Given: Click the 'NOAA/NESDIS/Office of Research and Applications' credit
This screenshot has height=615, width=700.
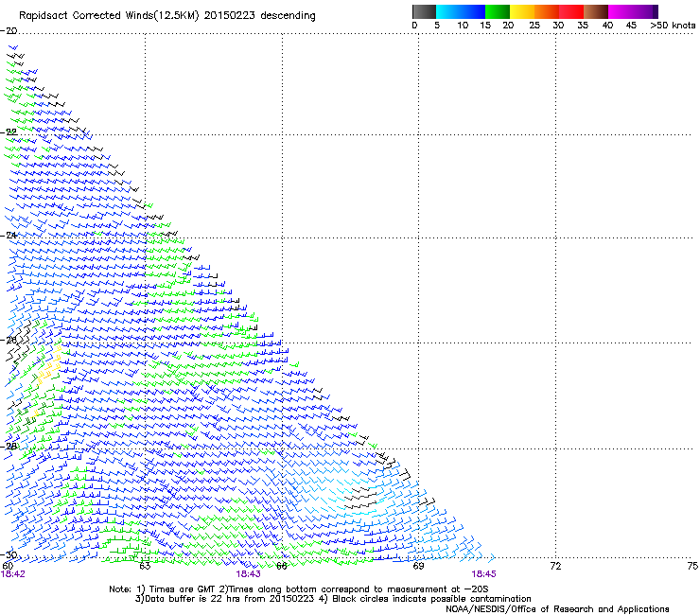Looking at the screenshot, I should [x=557, y=609].
